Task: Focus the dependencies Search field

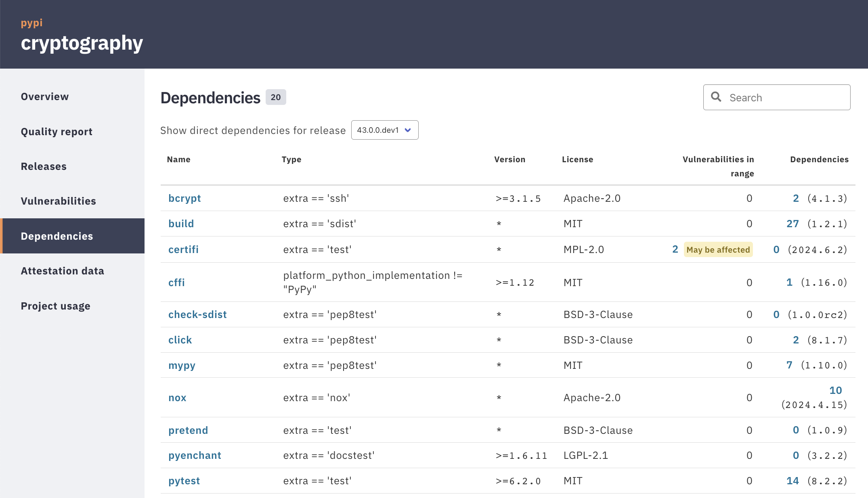Action: click(x=776, y=97)
